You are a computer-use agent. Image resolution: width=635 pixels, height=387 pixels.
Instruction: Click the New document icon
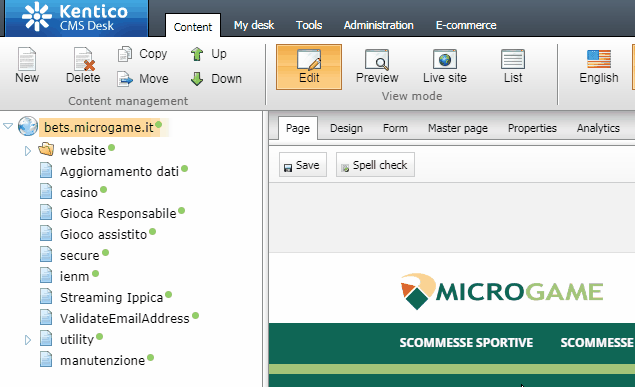[x=27, y=59]
